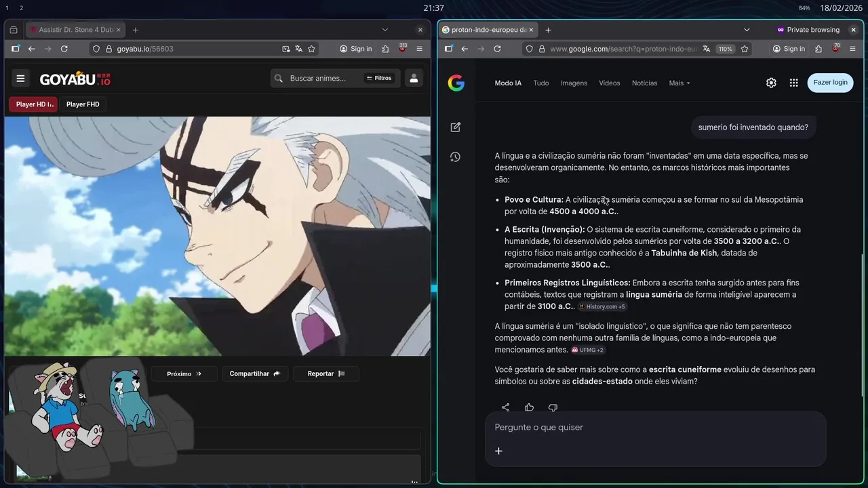The image size is (868, 488).
Task: Click the Goyabu.io logo
Action: pos(75,79)
